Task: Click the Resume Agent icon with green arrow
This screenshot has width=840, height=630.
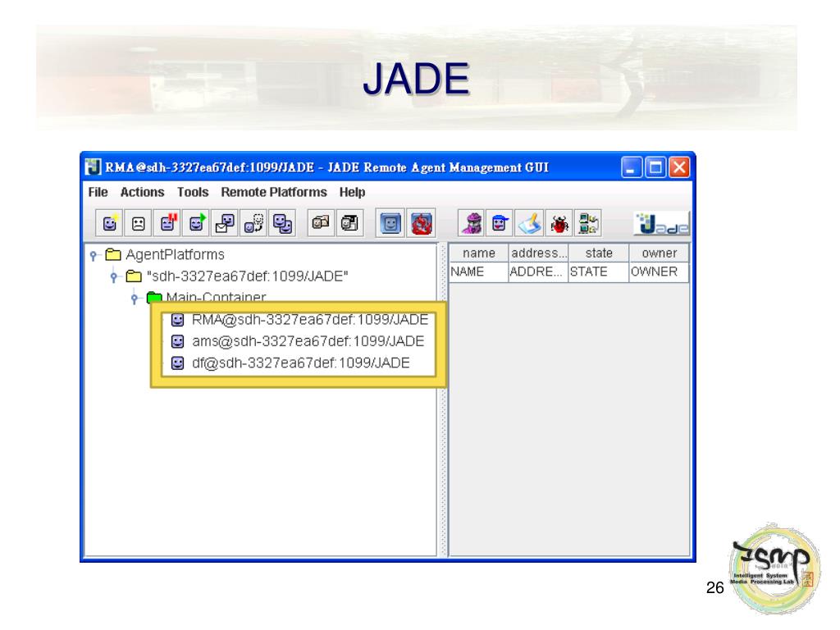Action: (x=196, y=223)
